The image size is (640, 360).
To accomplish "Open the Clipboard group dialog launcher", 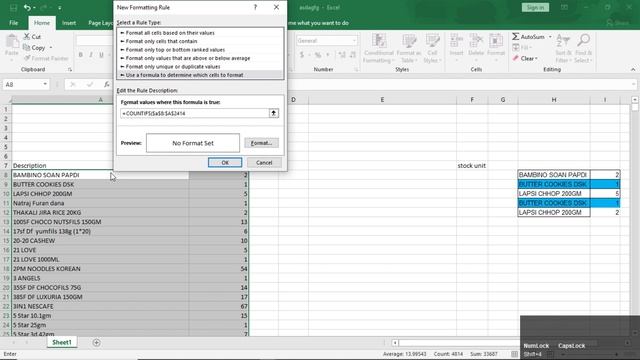I will [x=70, y=69].
